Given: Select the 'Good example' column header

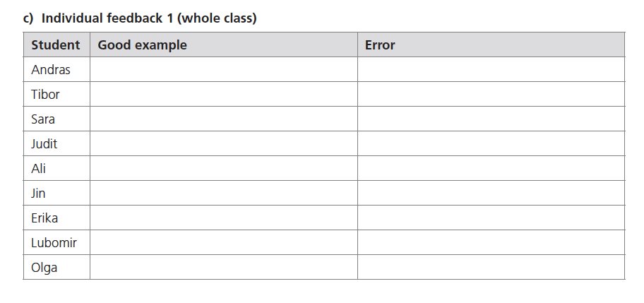Looking at the screenshot, I should coord(143,45).
